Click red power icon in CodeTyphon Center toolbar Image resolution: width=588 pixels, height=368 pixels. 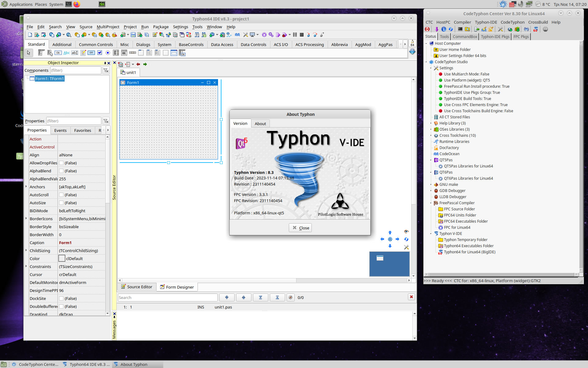[x=427, y=29]
